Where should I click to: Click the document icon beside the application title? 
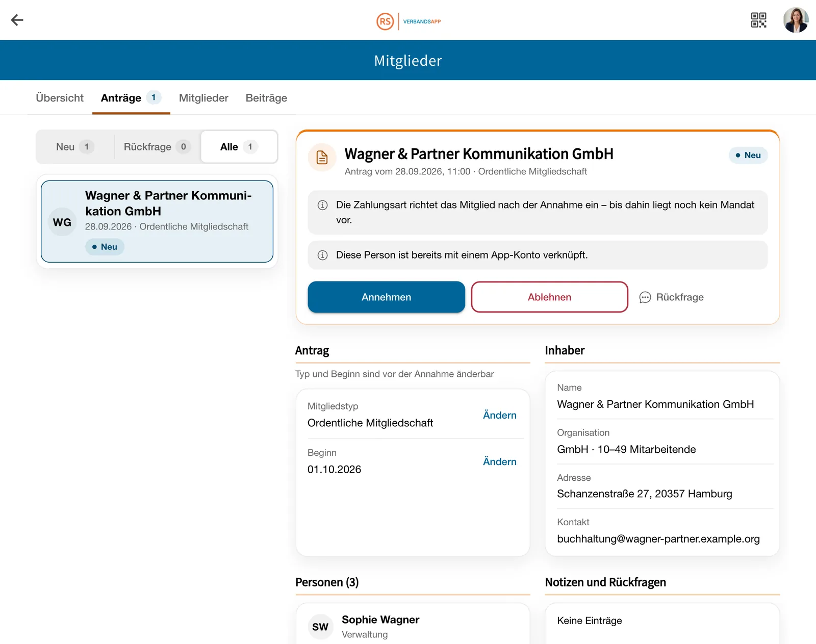[x=322, y=157]
